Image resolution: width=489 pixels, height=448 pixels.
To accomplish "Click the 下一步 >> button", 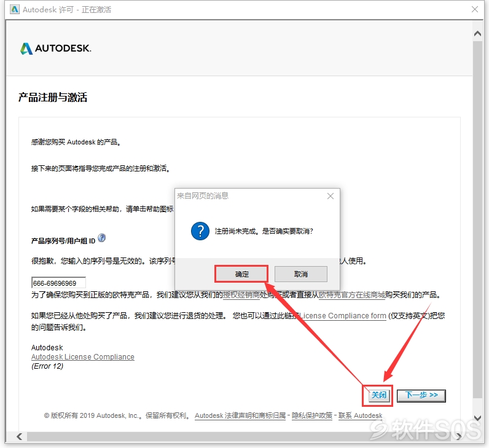I will (x=421, y=395).
